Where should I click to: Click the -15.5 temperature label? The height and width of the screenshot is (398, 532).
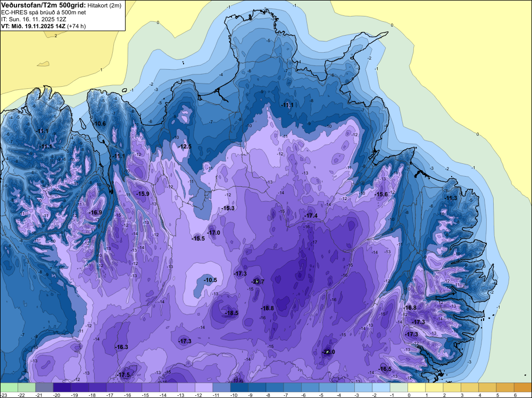point(198,238)
